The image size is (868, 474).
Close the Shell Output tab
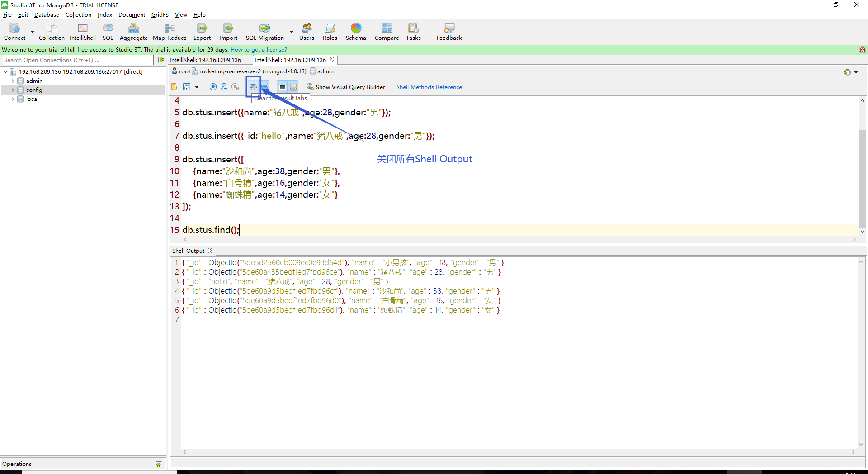point(210,251)
